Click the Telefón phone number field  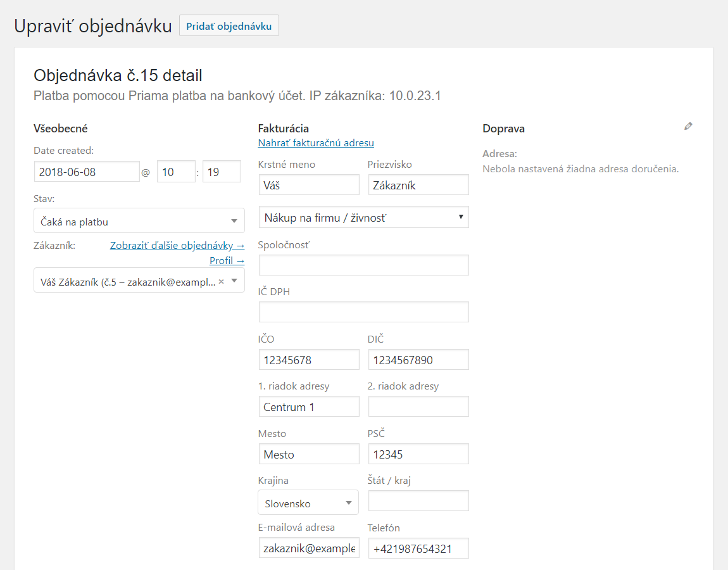(418, 548)
